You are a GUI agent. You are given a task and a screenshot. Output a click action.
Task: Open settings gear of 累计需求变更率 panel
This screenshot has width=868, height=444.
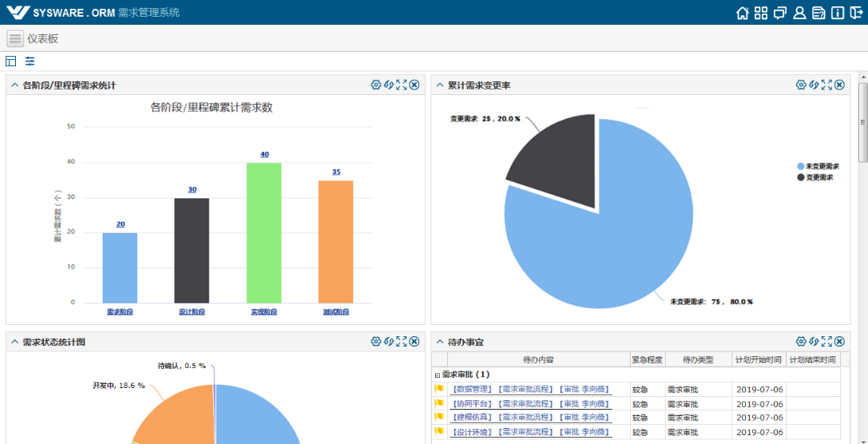coord(801,85)
